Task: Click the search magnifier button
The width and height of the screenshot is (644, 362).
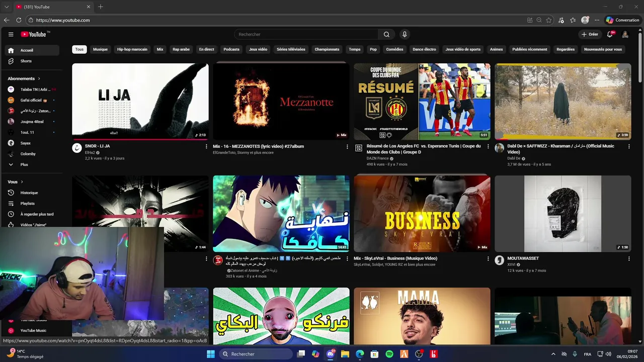Action: pos(386,34)
